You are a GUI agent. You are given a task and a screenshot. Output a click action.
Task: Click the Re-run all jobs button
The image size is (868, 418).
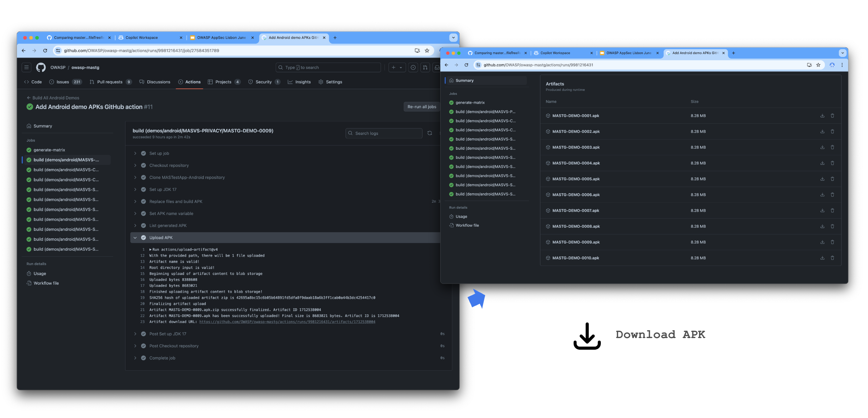coord(421,107)
